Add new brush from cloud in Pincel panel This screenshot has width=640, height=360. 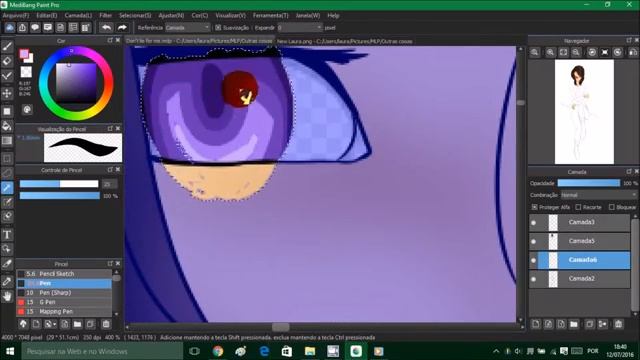(x=23, y=324)
